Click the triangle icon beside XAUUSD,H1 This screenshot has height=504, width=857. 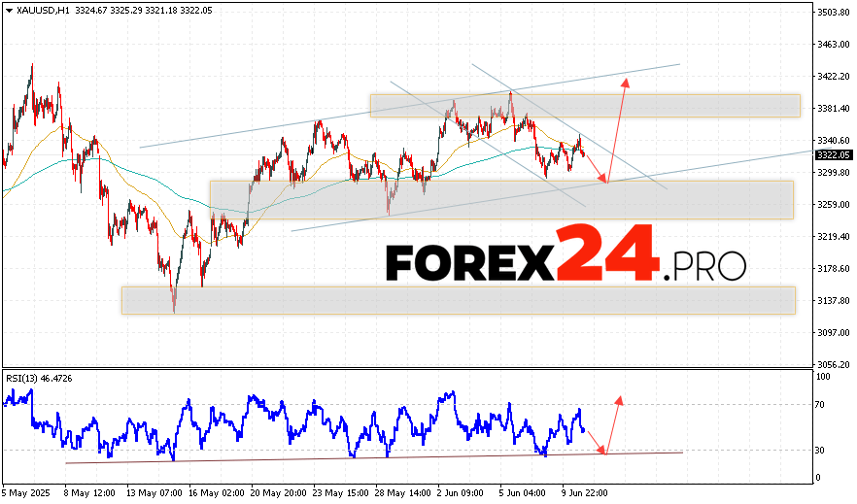[x=8, y=10]
